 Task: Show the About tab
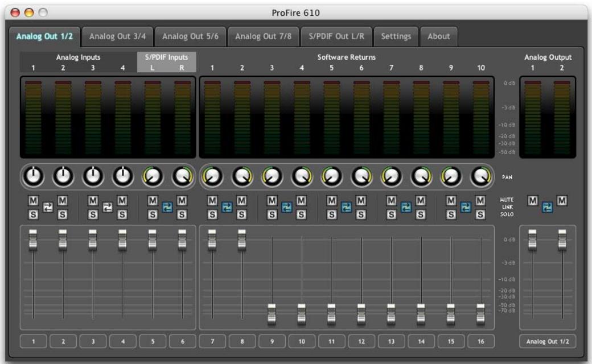tap(439, 36)
